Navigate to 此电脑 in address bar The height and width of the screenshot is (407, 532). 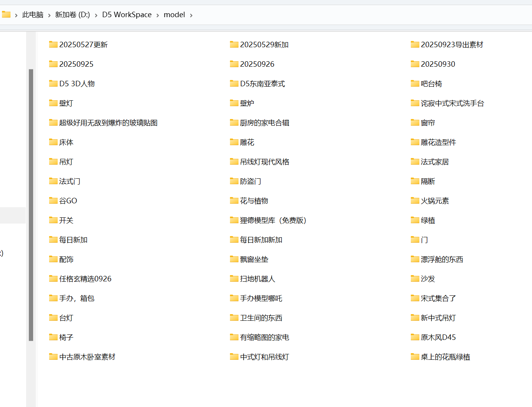[x=33, y=15]
